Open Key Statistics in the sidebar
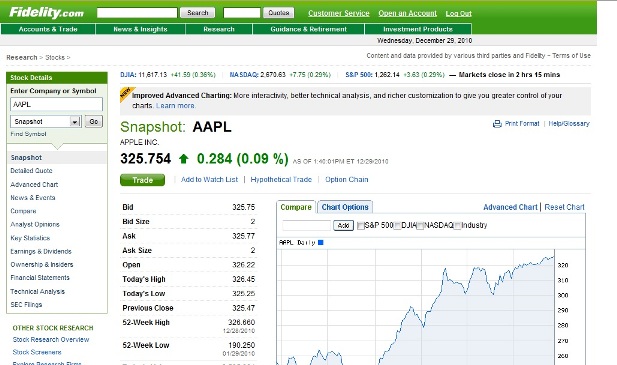 (30, 238)
